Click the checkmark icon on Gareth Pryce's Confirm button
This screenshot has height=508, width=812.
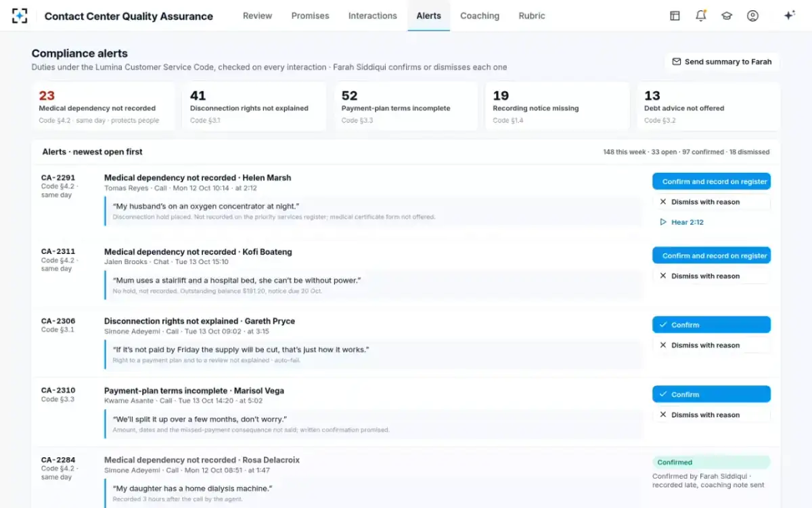coord(662,325)
